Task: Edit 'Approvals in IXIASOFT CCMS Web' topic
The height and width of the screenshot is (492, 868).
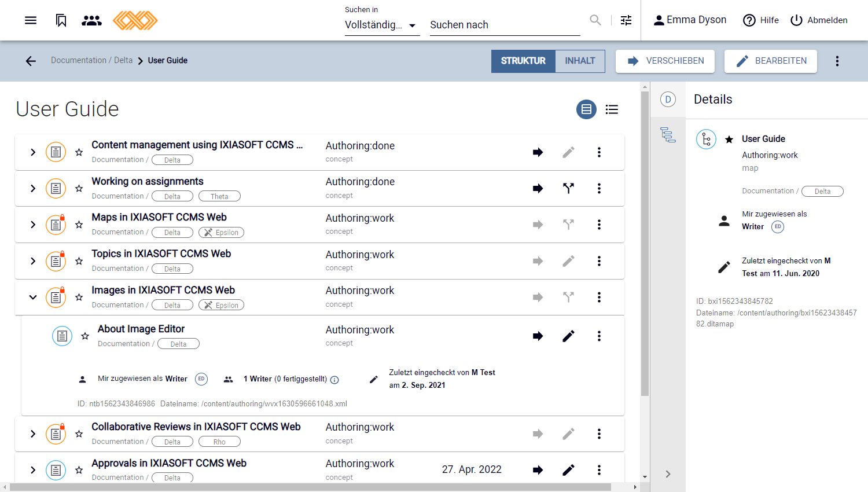Action: click(569, 470)
